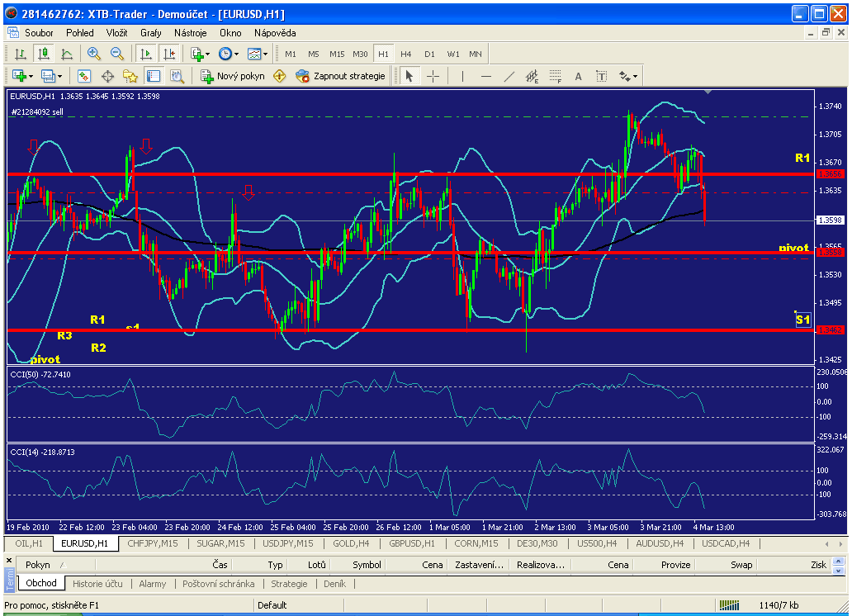Viewport: 852px width, 616px height.
Task: Select the vertical line drawing tool
Action: point(462,76)
